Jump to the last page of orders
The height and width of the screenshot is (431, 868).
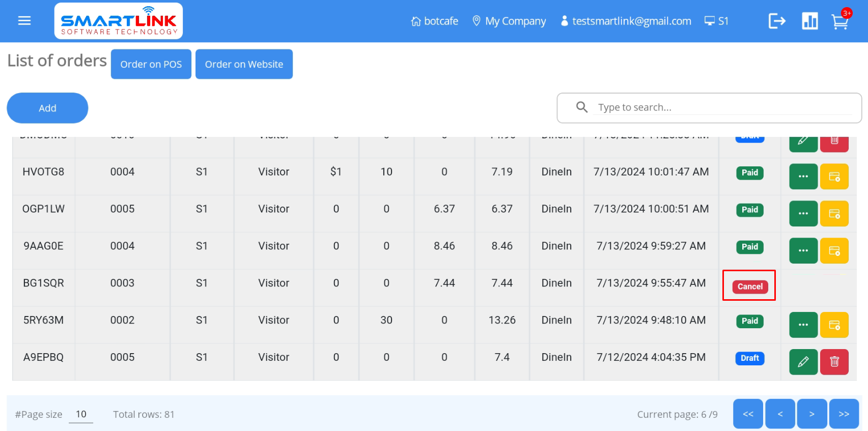[x=844, y=414]
